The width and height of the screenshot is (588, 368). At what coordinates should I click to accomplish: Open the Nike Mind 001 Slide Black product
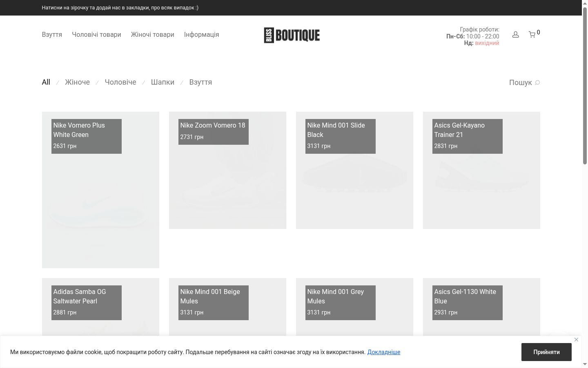coord(354,170)
